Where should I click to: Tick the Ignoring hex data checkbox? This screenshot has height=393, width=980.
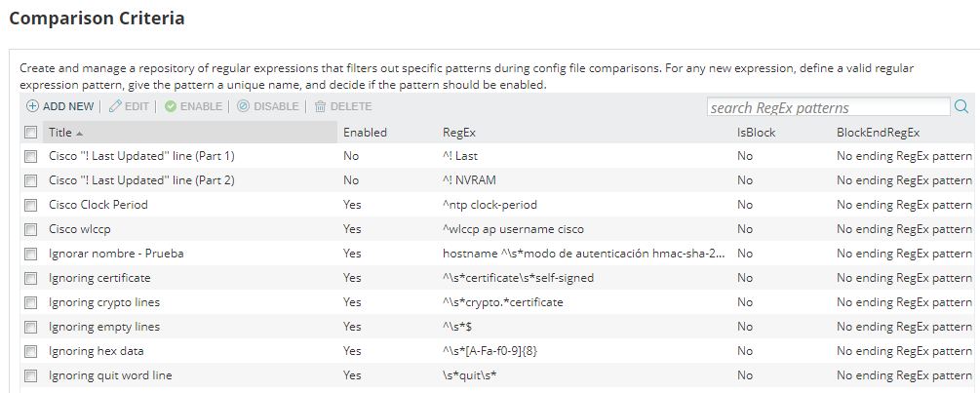[x=31, y=351]
